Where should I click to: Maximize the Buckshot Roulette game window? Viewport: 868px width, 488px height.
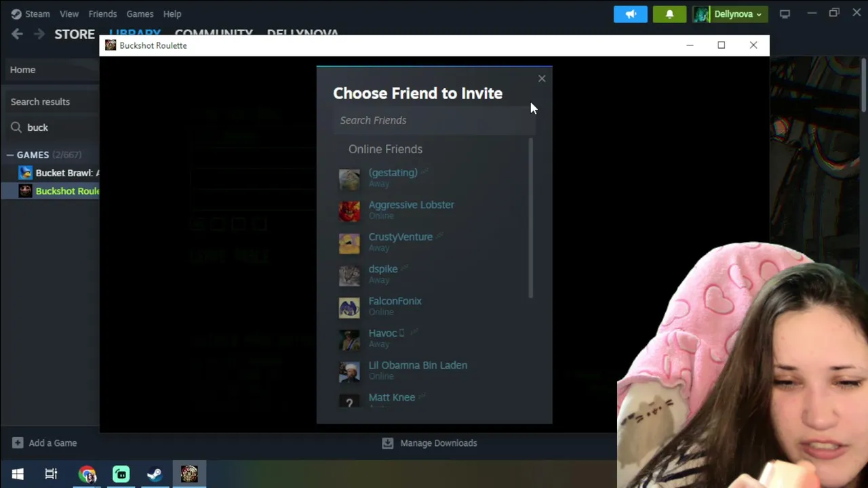click(722, 45)
